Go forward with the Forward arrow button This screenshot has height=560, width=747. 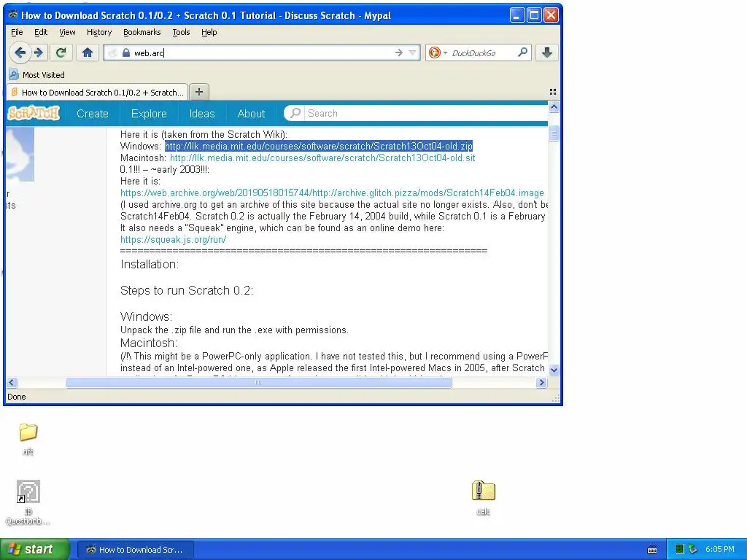click(39, 52)
